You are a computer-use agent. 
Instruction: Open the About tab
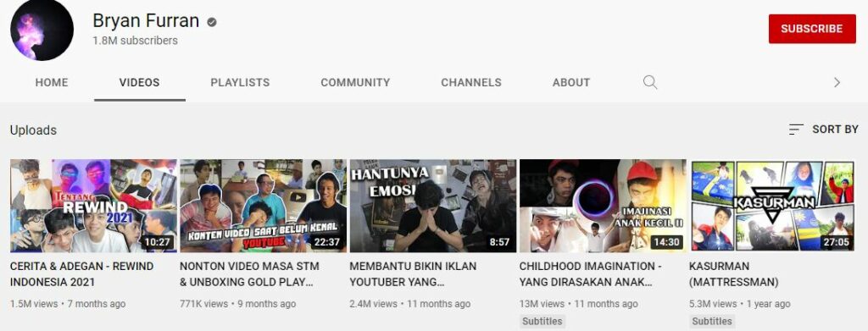pos(571,82)
